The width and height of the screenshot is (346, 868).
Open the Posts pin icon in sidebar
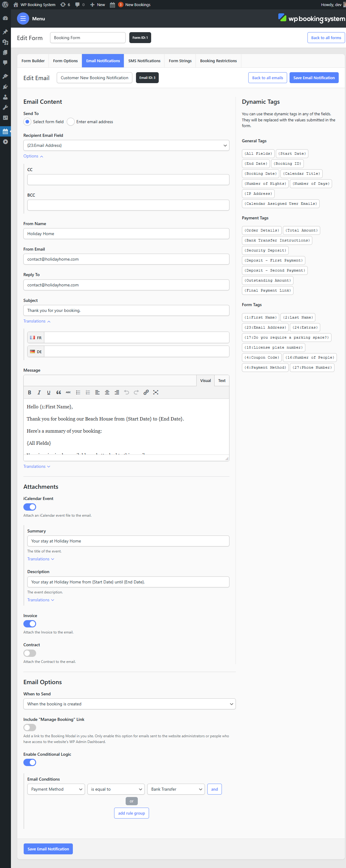coord(5,32)
